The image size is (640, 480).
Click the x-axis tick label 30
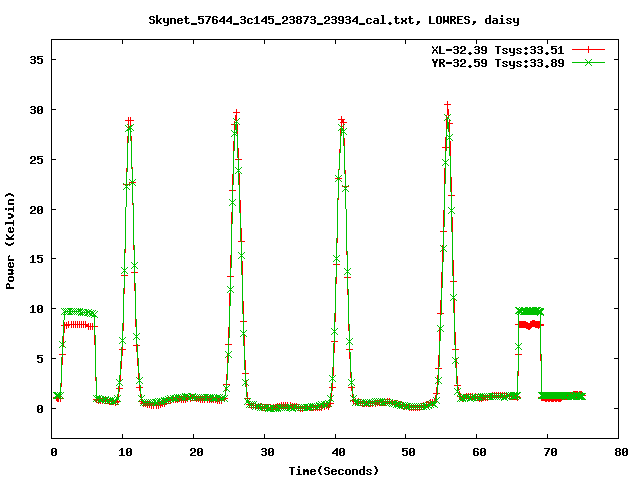[267, 452]
